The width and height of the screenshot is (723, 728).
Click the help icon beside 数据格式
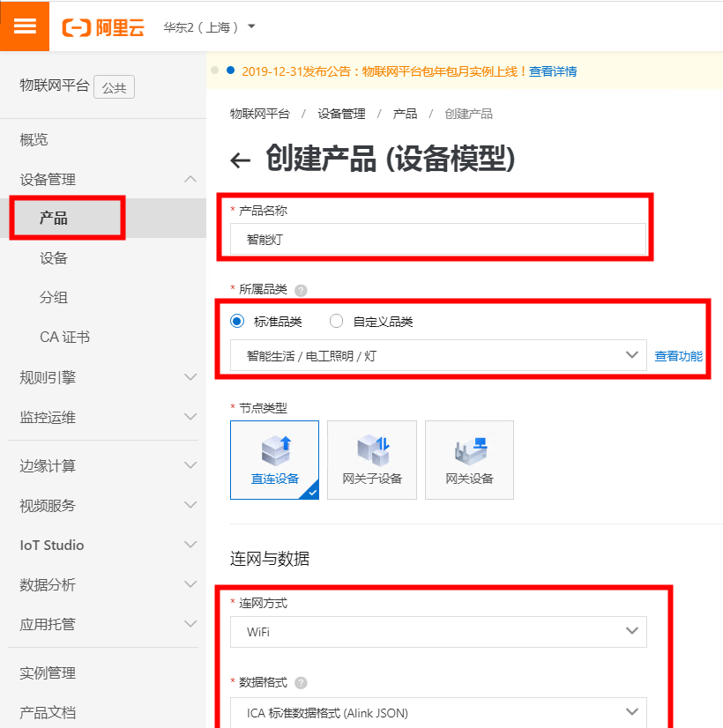301,683
